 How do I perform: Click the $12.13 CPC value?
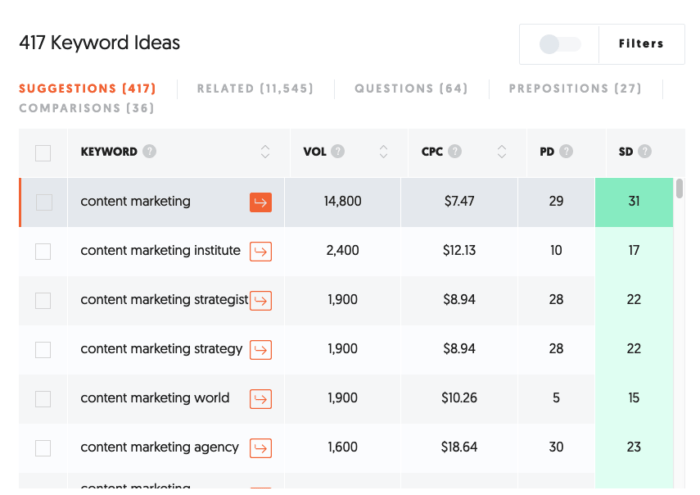tap(459, 250)
